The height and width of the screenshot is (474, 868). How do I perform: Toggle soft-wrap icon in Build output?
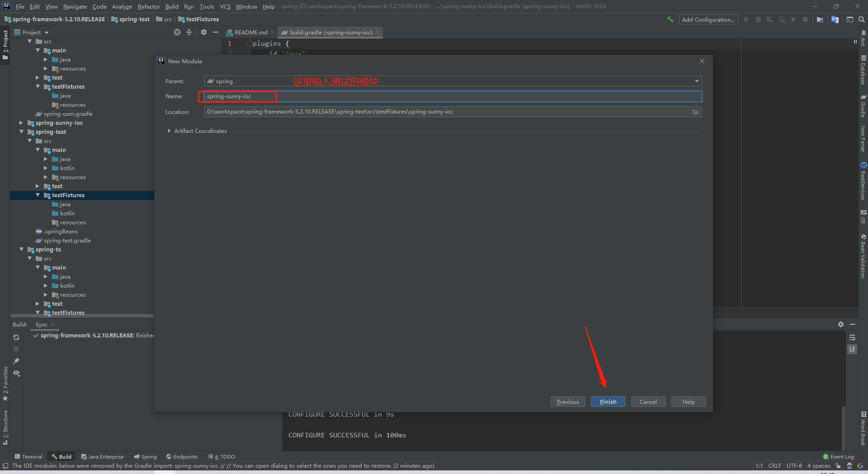point(852,337)
